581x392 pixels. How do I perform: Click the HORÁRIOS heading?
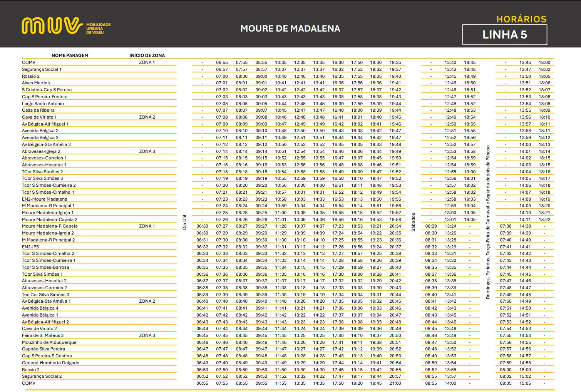click(521, 19)
